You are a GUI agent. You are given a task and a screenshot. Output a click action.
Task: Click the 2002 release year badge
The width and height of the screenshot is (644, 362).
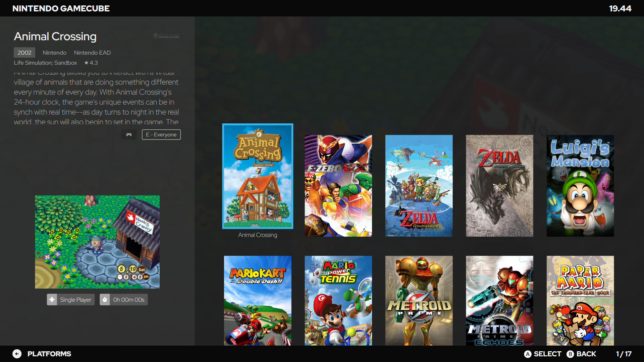tap(24, 53)
